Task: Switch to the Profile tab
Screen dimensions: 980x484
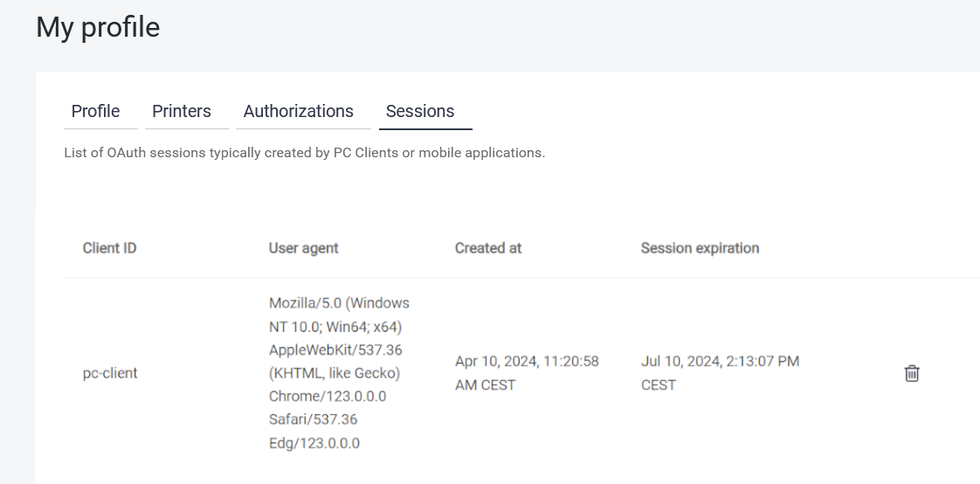Action: 95,111
